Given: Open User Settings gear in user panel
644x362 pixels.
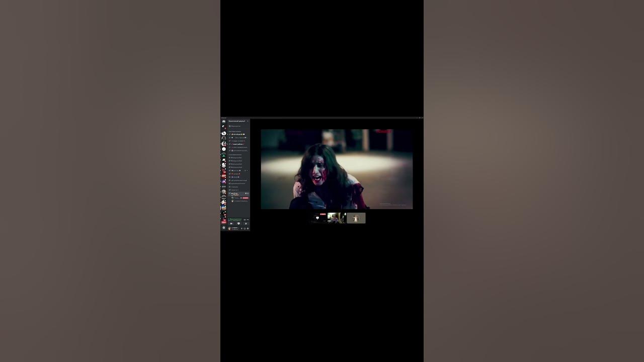Looking at the screenshot, I should 248,228.
